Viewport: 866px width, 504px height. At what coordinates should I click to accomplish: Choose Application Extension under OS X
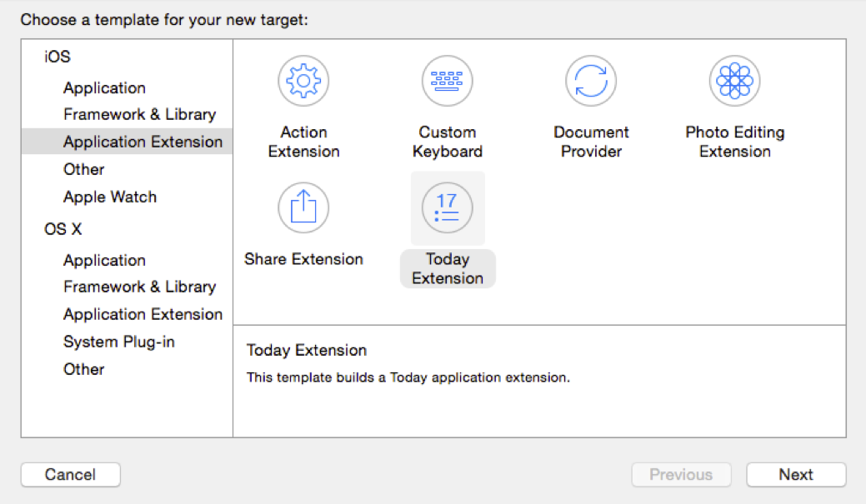click(x=143, y=315)
